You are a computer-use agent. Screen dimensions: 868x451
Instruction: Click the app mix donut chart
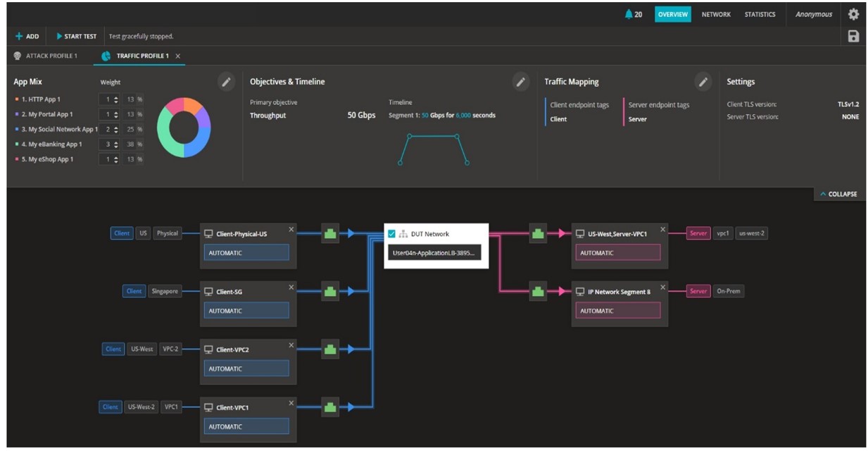[184, 128]
